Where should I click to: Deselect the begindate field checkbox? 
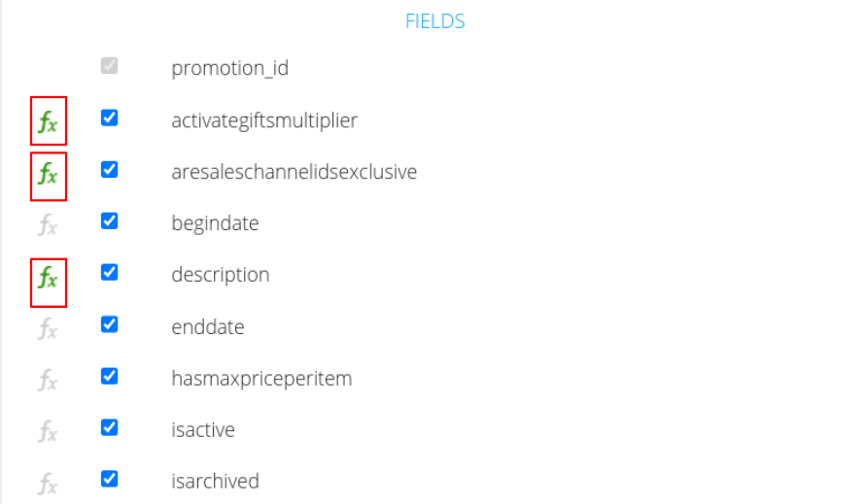click(110, 220)
